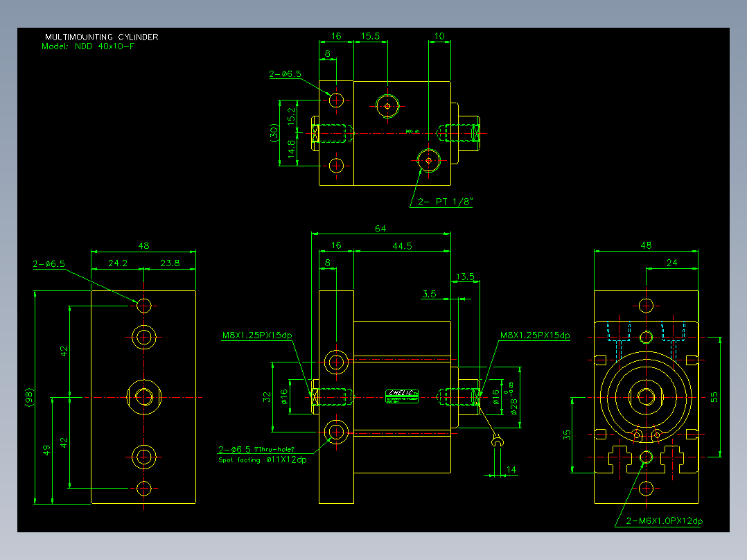Select the (98) overall height dimension
747x560 pixels.
tap(30, 397)
